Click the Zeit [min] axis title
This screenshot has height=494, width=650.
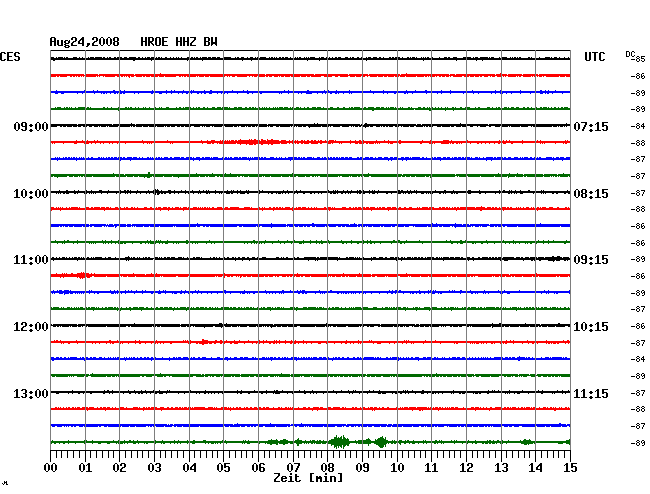pos(308,478)
